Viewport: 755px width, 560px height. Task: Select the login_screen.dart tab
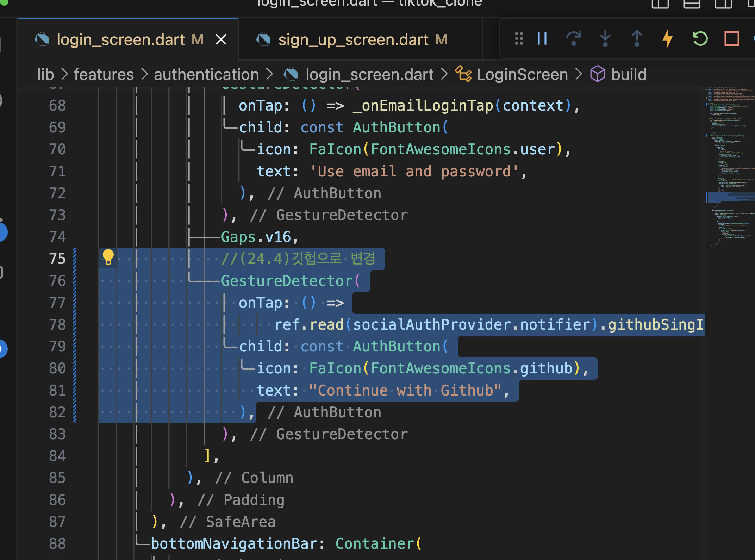pos(120,40)
